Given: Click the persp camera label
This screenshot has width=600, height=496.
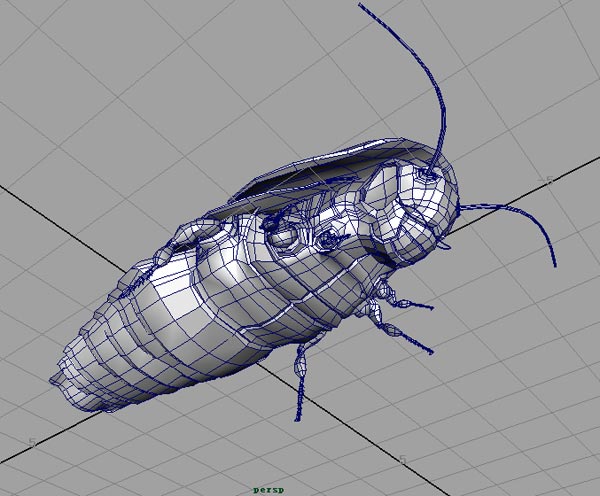Looking at the screenshot, I should [x=269, y=490].
